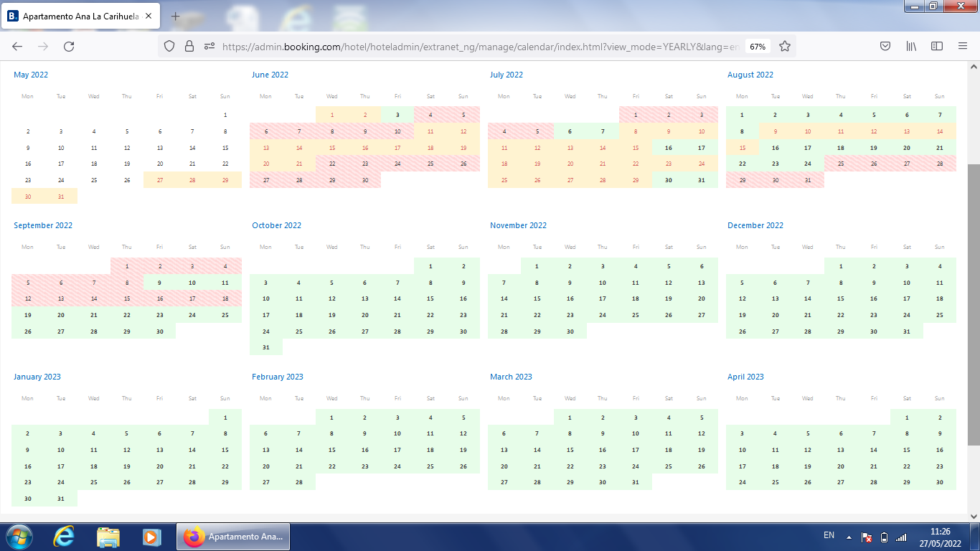
Task: Toggle the sidebar view icon
Action: 937,46
